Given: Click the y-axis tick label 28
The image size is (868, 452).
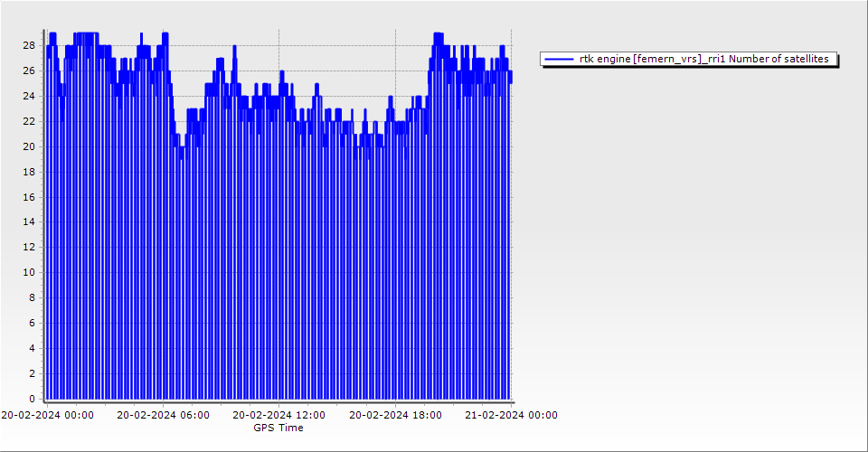Looking at the screenshot, I should pyautogui.click(x=29, y=45).
